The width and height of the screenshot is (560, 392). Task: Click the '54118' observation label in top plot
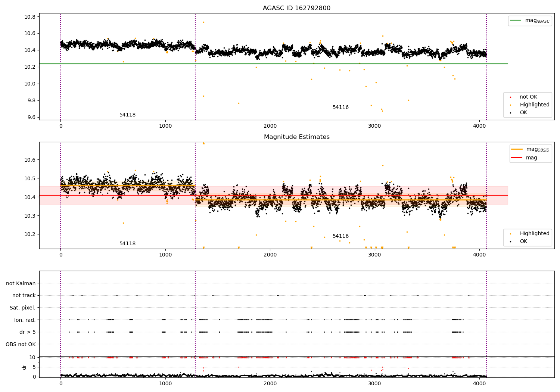127,115
